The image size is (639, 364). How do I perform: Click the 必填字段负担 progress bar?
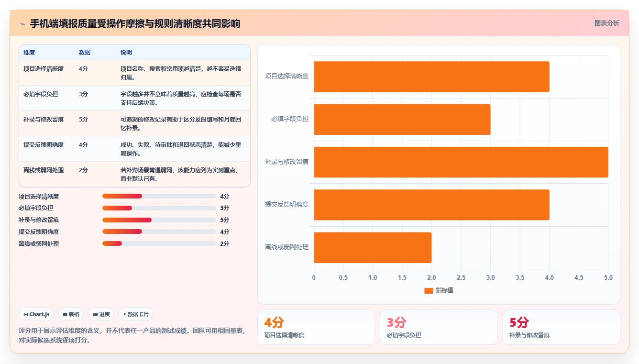click(x=159, y=208)
